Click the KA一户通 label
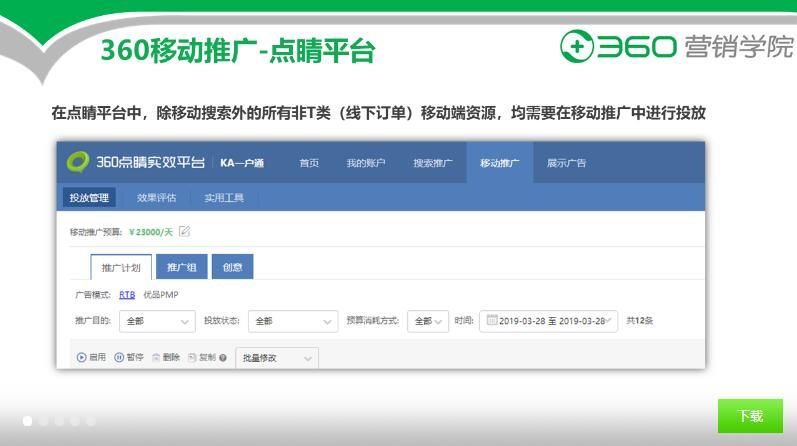The image size is (797, 446). pyautogui.click(x=242, y=163)
